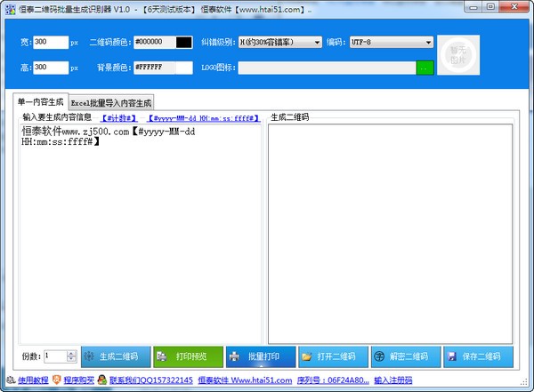Decrease 份数 with the down arrow
The width and height of the screenshot is (534, 392).
pos(71,359)
